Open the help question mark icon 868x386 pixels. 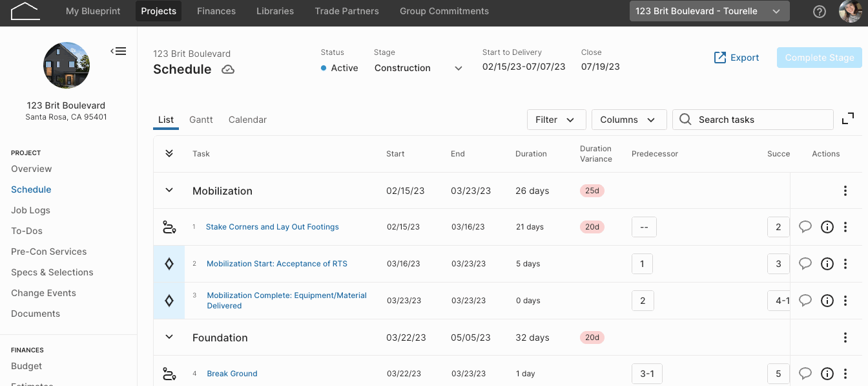[x=820, y=12]
